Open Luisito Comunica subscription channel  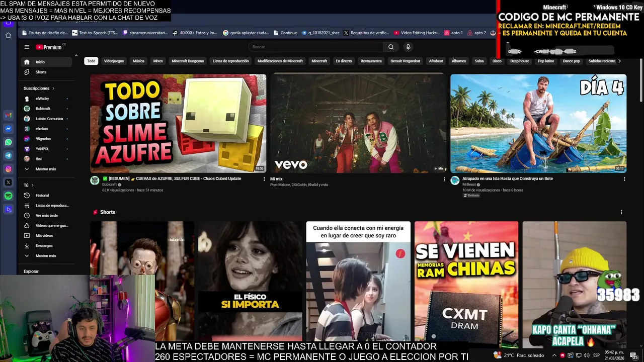click(46, 119)
